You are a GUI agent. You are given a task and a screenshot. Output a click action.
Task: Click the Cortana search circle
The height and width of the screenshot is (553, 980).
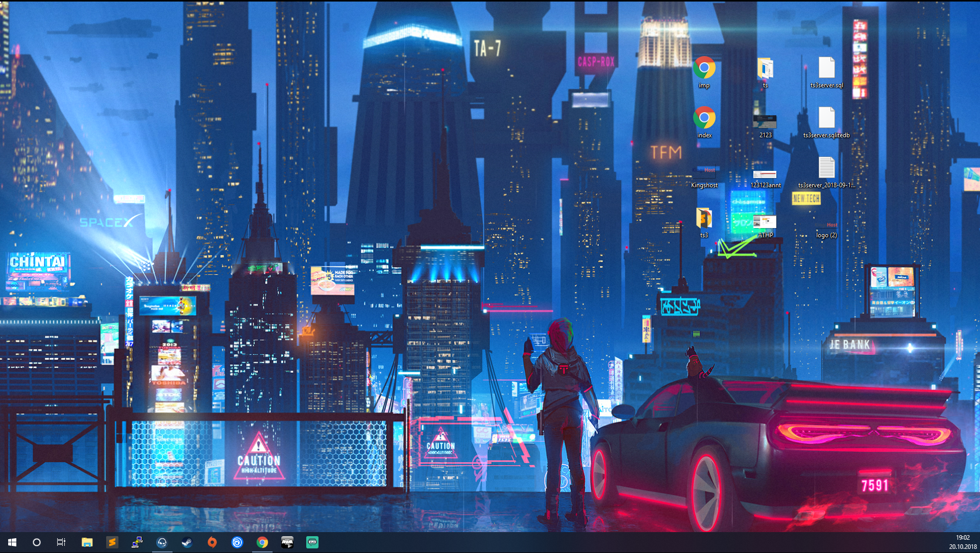click(x=37, y=542)
